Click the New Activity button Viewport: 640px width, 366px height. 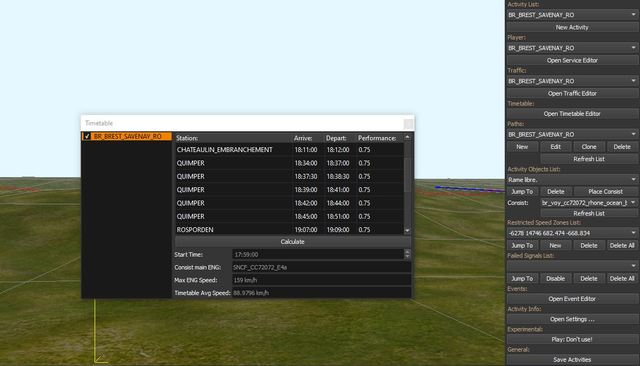(572, 27)
